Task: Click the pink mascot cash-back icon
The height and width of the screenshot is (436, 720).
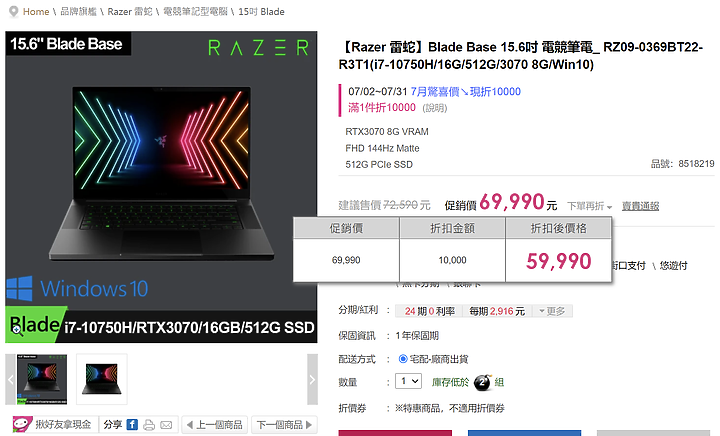Action: coord(22,425)
